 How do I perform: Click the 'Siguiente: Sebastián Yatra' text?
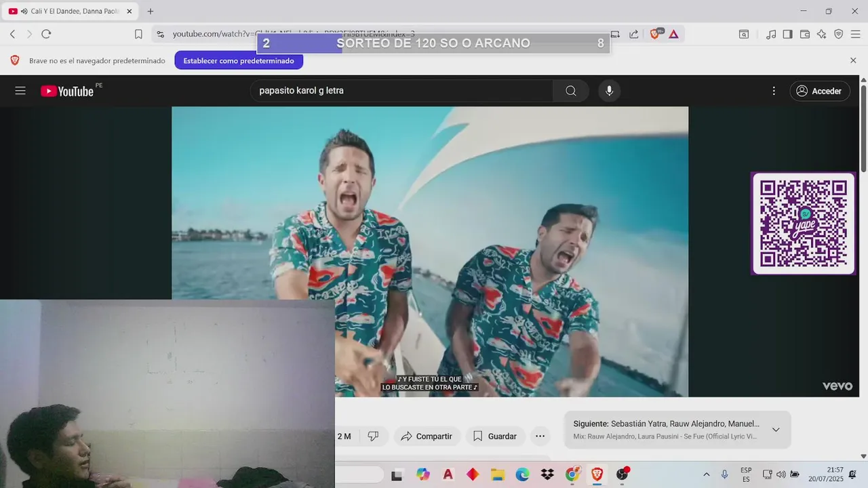(x=666, y=424)
